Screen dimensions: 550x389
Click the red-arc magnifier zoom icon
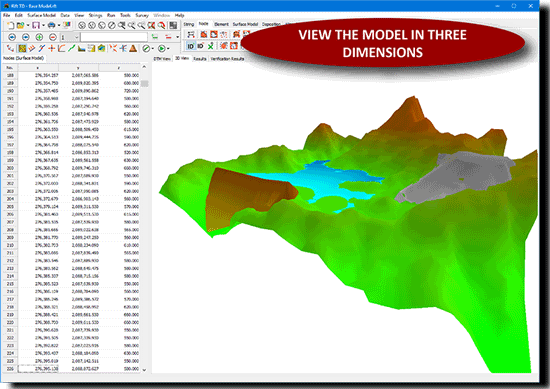pyautogui.click(x=161, y=25)
